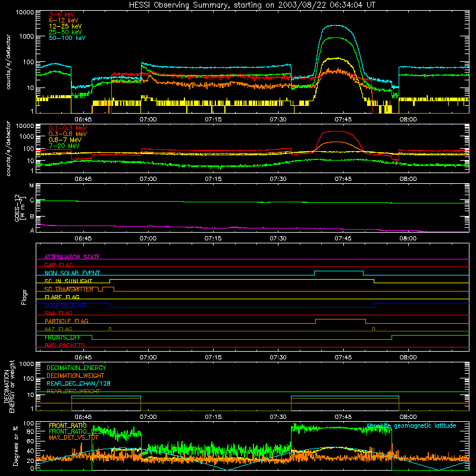Click the NON_SOLAR_EVENT raised step segment
The image size is (476, 476).
tap(339, 271)
